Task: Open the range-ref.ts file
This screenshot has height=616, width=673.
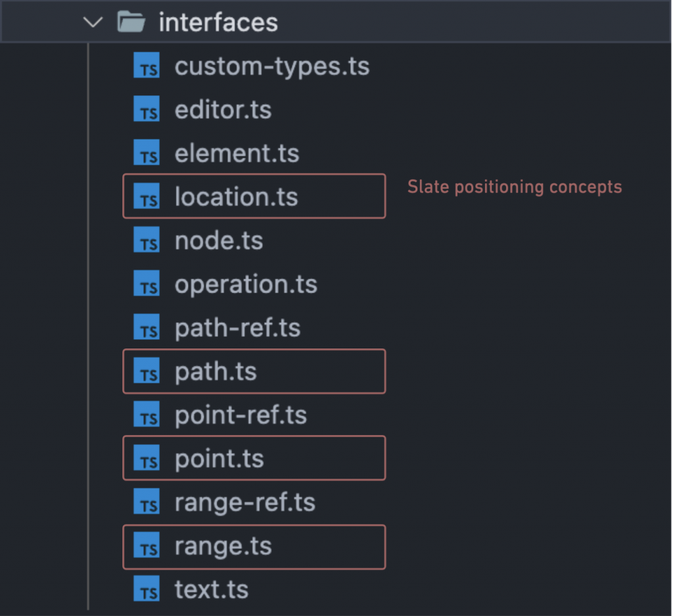Action: pyautogui.click(x=244, y=502)
